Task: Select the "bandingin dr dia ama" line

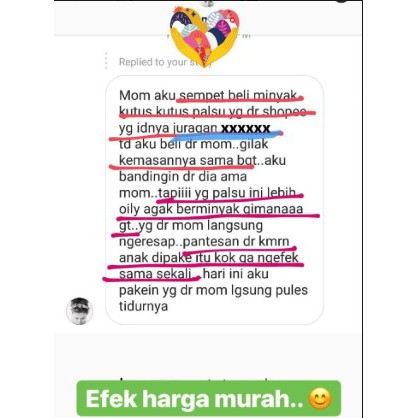Action: pos(183,176)
